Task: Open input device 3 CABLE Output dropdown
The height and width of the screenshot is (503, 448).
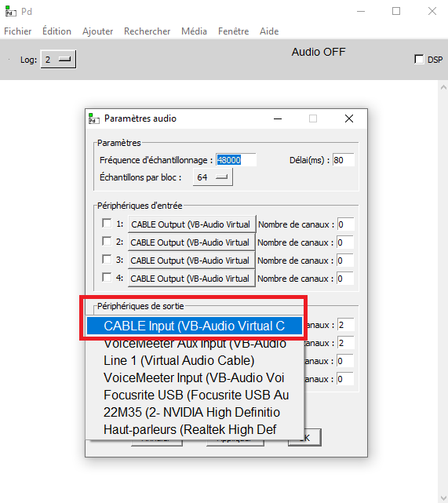Action: [x=191, y=261]
